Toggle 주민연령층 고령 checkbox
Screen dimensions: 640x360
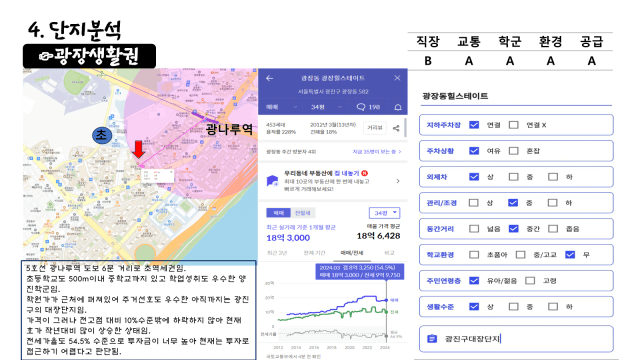pyautogui.click(x=530, y=280)
